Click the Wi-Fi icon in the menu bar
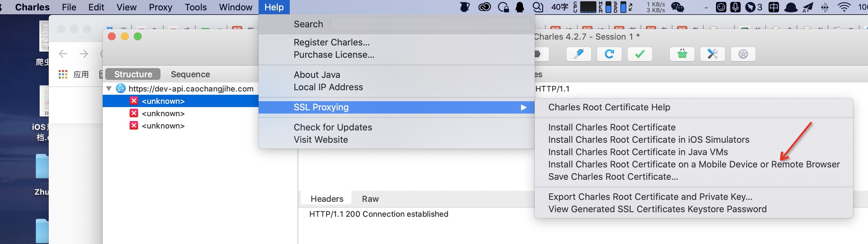The image size is (868, 244). 844,7
